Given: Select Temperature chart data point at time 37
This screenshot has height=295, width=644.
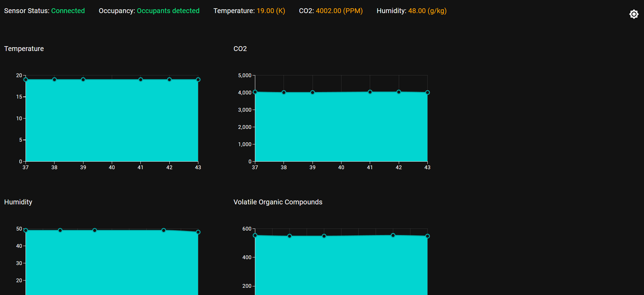Looking at the screenshot, I should coord(26,80).
